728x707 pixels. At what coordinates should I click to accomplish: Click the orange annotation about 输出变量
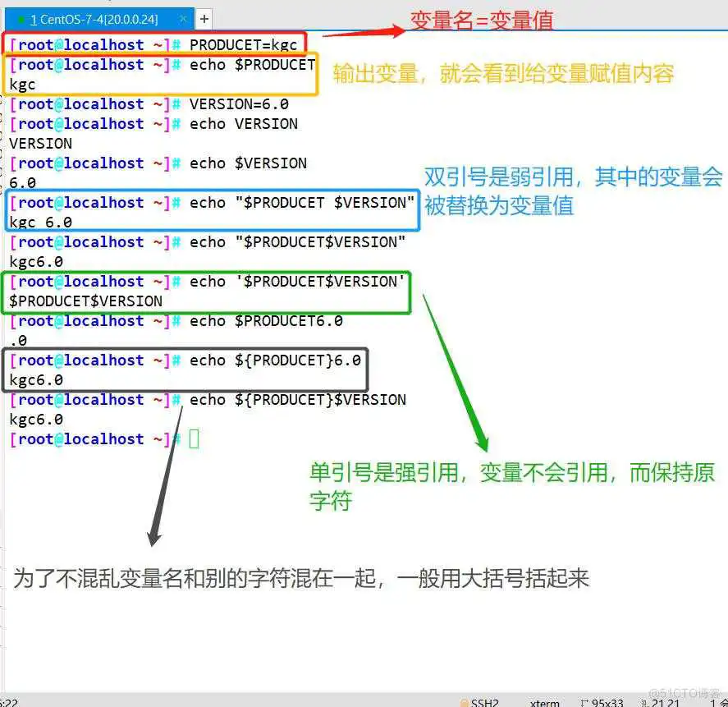click(x=503, y=74)
